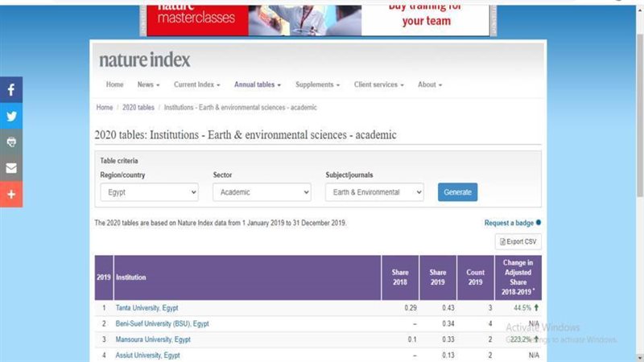This screenshot has width=644, height=362.
Task: Open the Region/country dropdown showing Egypt
Action: [x=149, y=192]
